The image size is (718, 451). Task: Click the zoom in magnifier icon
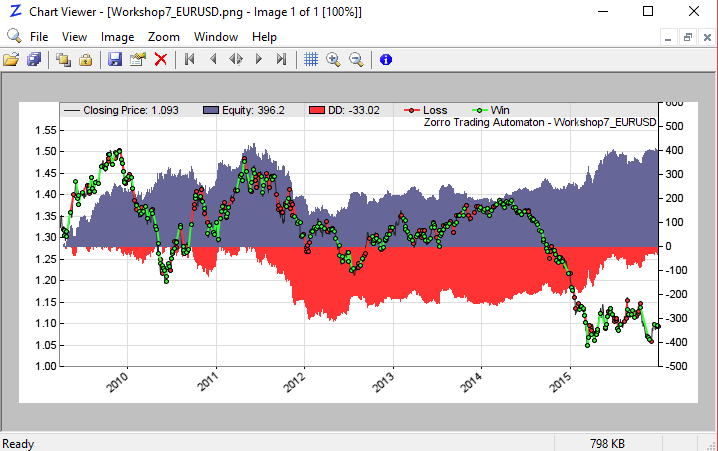click(333, 60)
